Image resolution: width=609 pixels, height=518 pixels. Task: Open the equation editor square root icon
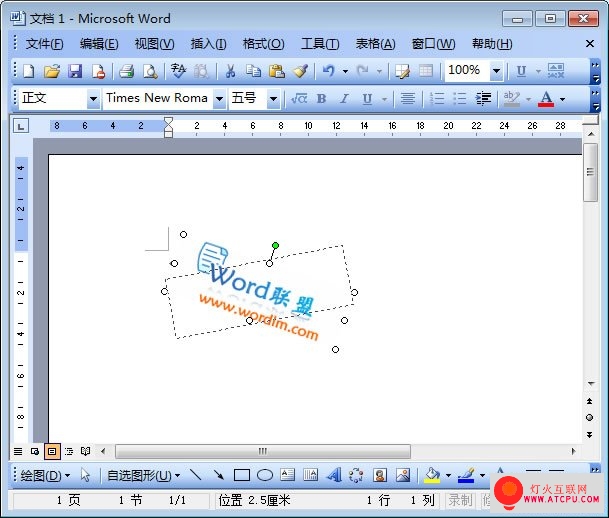299,99
